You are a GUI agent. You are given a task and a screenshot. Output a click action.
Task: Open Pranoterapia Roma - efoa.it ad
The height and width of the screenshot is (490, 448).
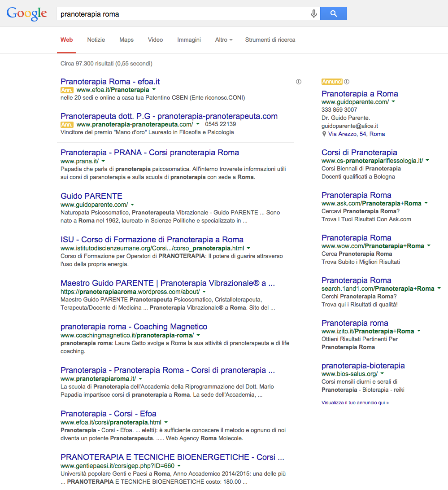[110, 82]
